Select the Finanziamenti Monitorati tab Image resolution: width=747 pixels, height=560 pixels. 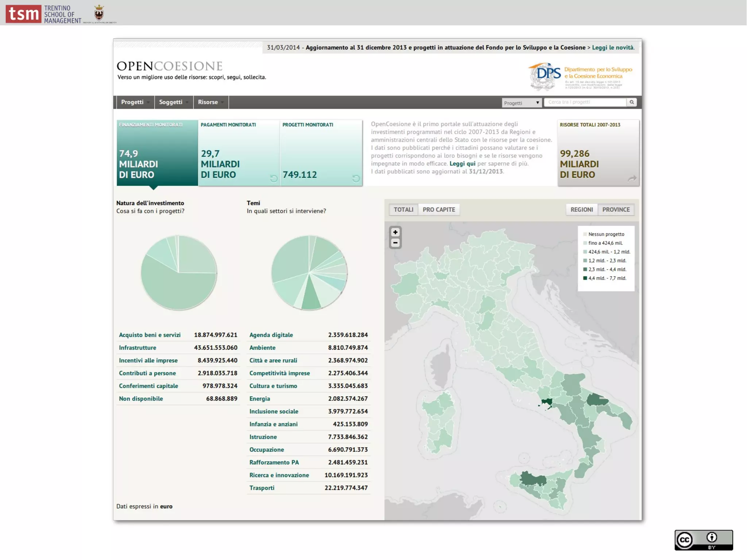(x=157, y=152)
